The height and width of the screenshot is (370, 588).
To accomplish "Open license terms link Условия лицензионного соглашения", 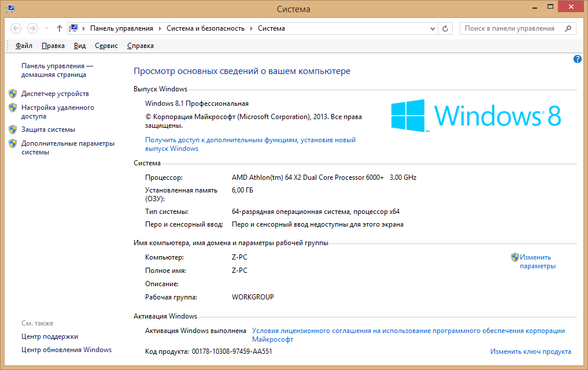I will click(408, 335).
